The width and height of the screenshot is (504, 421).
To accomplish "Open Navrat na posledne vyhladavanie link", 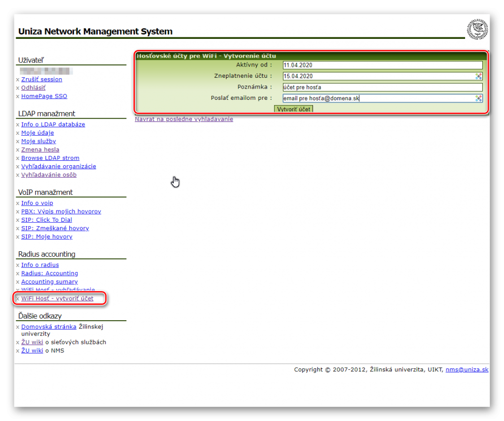I will pyautogui.click(x=184, y=119).
